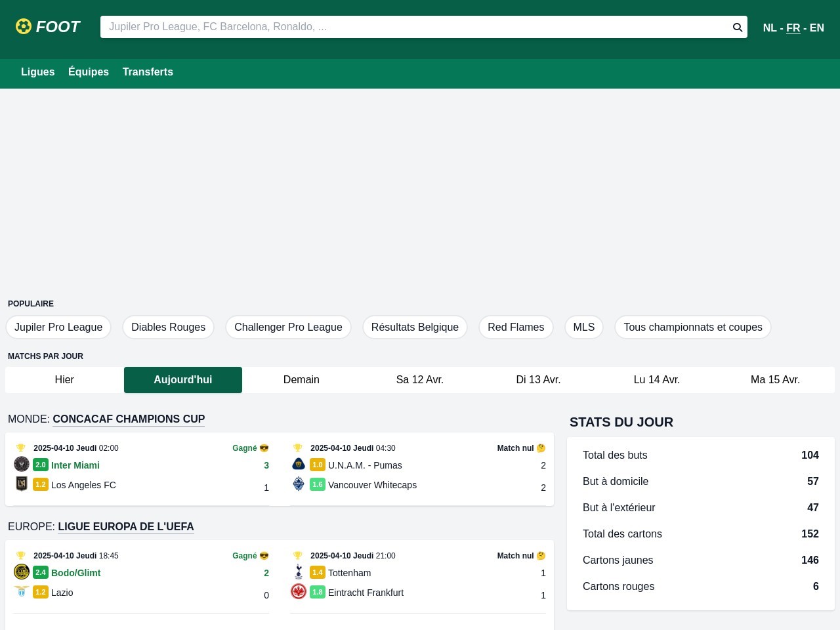Click the Cartons rouges stat label

(x=618, y=586)
